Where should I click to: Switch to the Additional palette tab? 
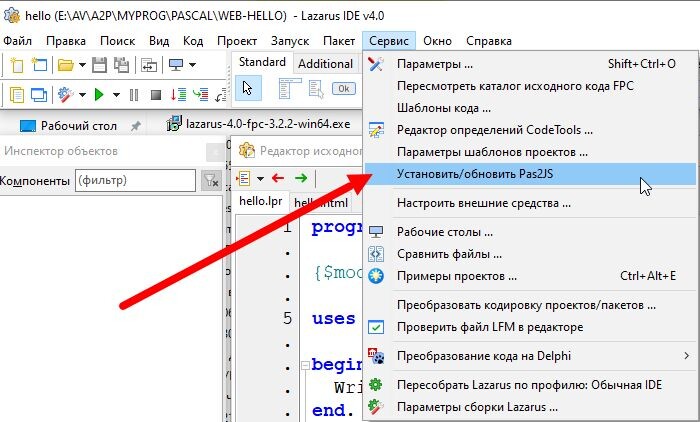click(325, 64)
